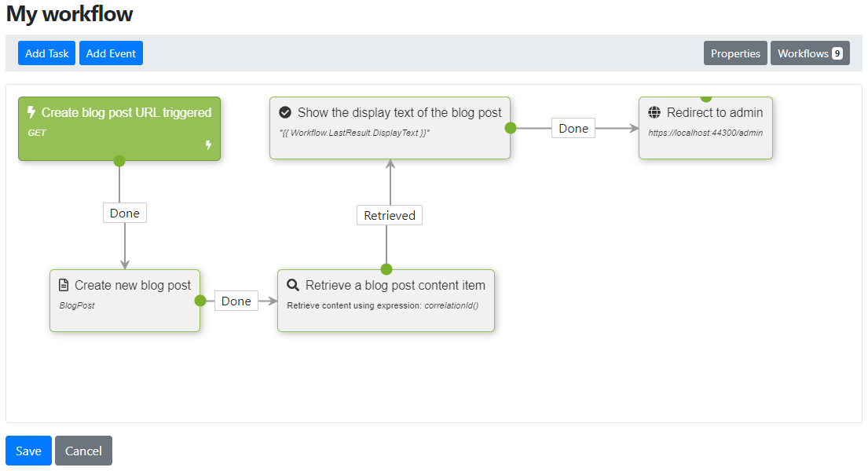
Task: Click the document icon on Create new blog post
Action: [x=64, y=285]
